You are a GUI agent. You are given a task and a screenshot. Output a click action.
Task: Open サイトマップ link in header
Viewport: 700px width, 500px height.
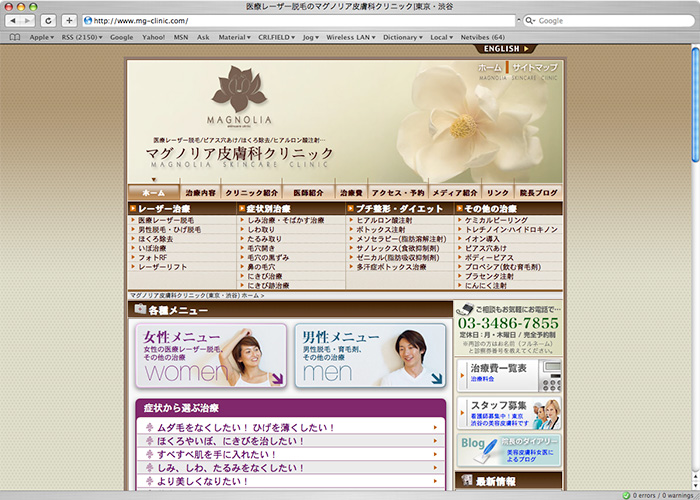(x=535, y=68)
